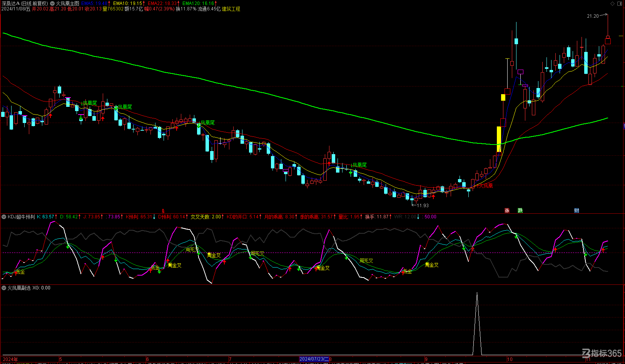Click month 6 on the time axis

pos(148,359)
